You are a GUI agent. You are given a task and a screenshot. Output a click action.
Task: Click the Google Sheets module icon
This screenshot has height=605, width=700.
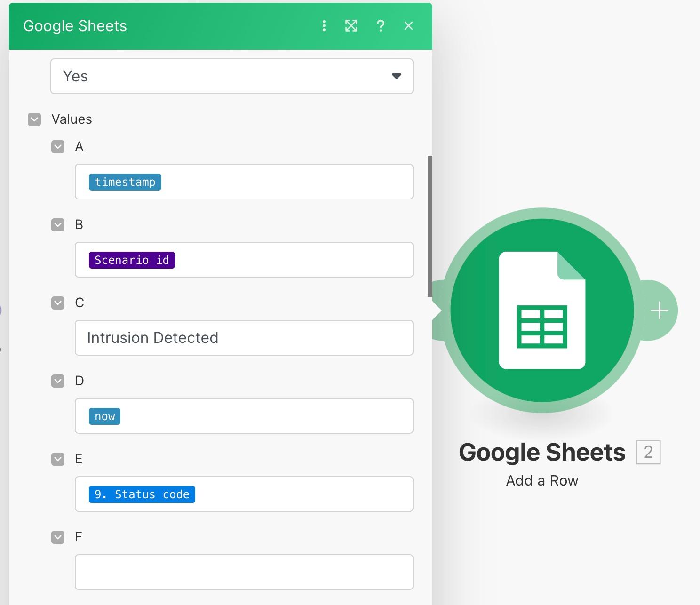542,310
